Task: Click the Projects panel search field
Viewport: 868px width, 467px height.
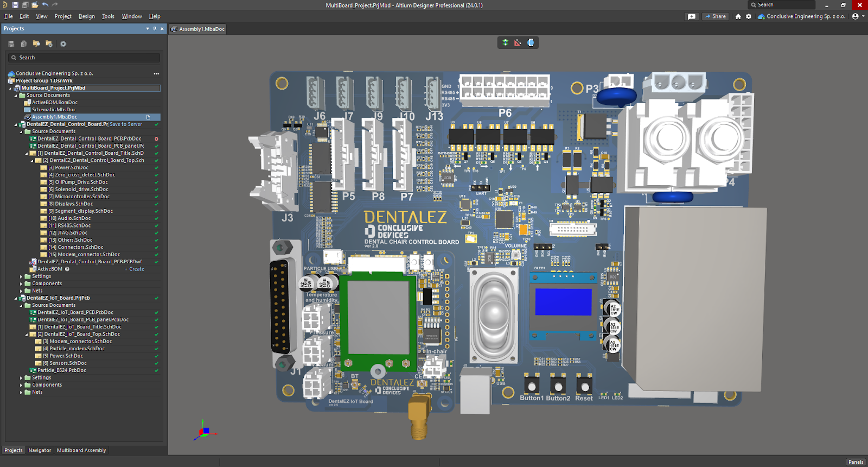Action: [x=84, y=58]
